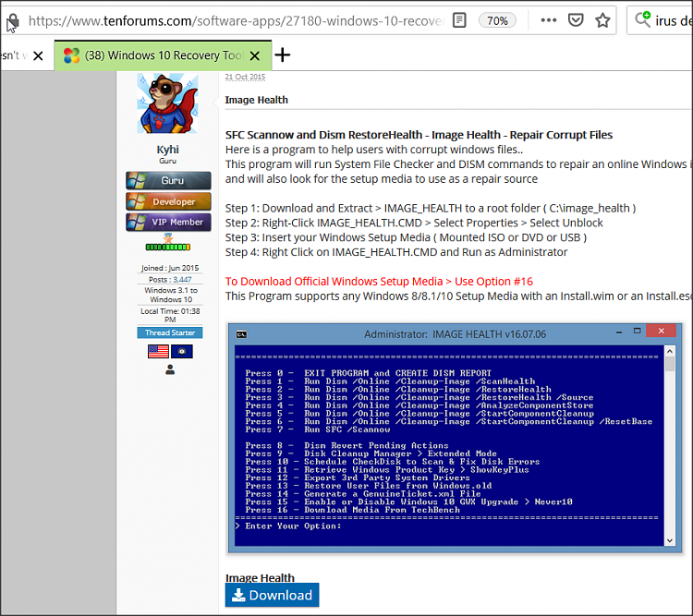The image size is (693, 616).
Task: Select Step 4 Run as Administrator text
Action: click(396, 252)
